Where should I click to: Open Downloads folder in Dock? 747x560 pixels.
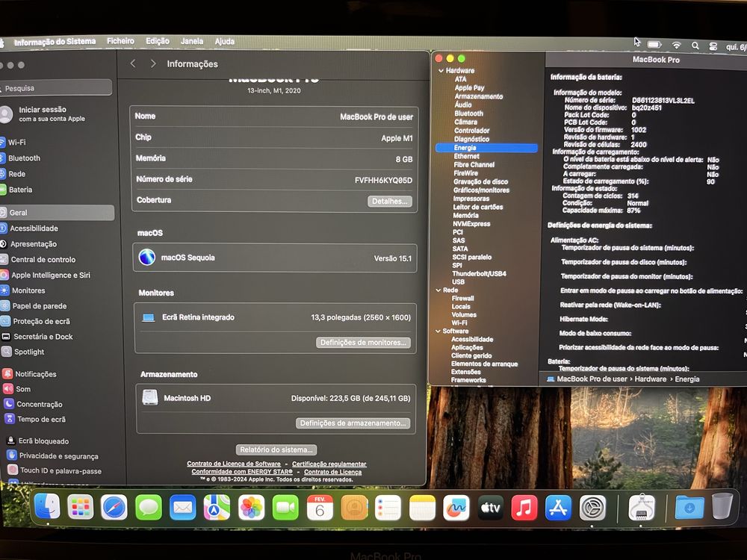(689, 508)
